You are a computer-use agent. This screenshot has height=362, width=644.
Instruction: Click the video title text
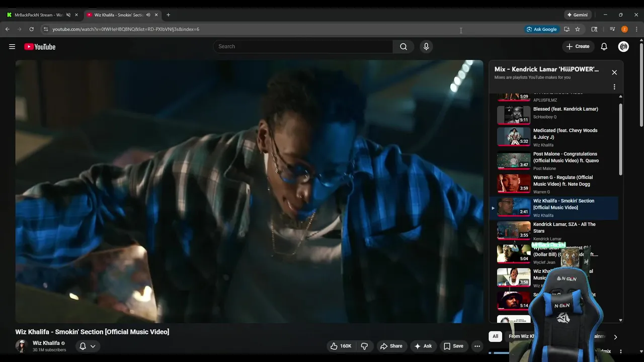coord(92,332)
